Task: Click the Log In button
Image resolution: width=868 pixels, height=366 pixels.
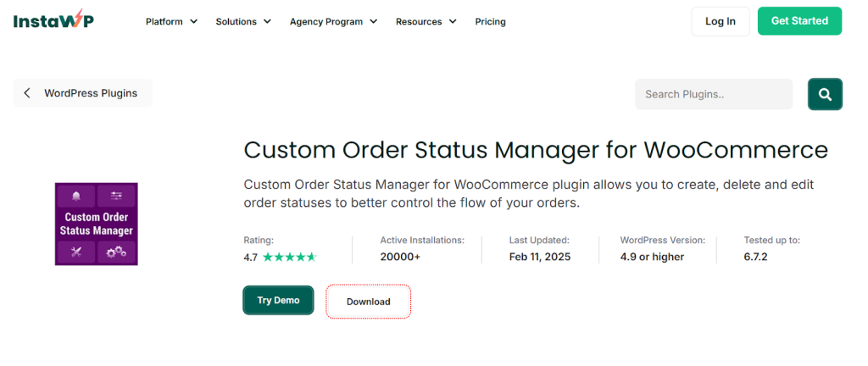Action: coord(720,21)
